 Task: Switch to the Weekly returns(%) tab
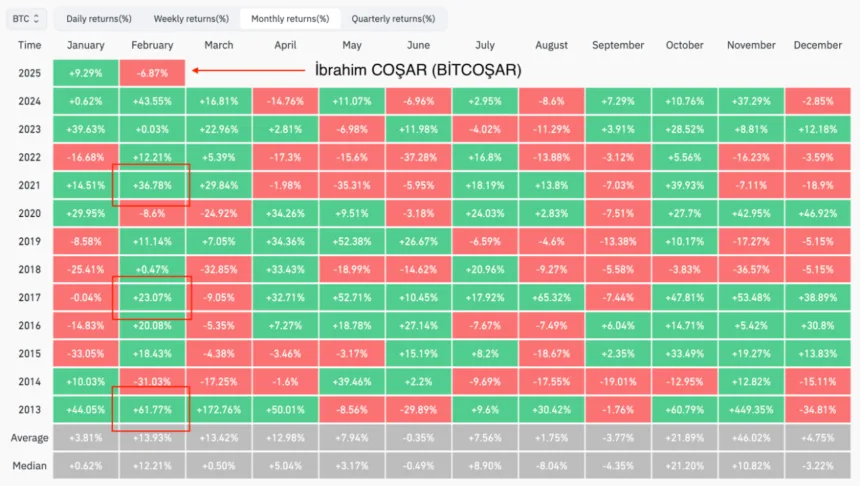(x=189, y=19)
